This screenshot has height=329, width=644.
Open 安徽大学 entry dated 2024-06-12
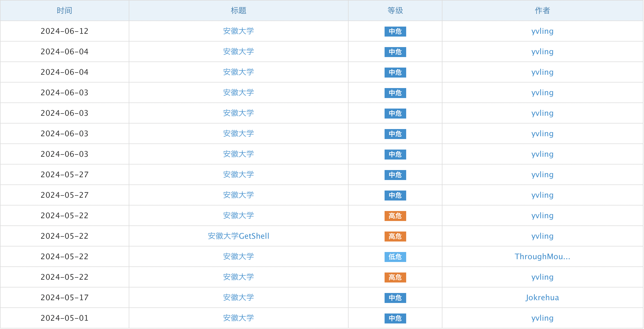(238, 31)
